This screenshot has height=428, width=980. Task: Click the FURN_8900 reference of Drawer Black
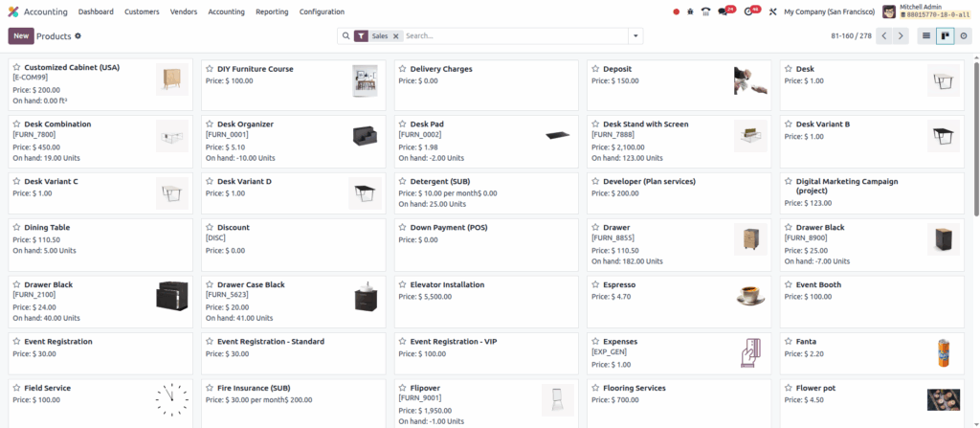pos(806,237)
